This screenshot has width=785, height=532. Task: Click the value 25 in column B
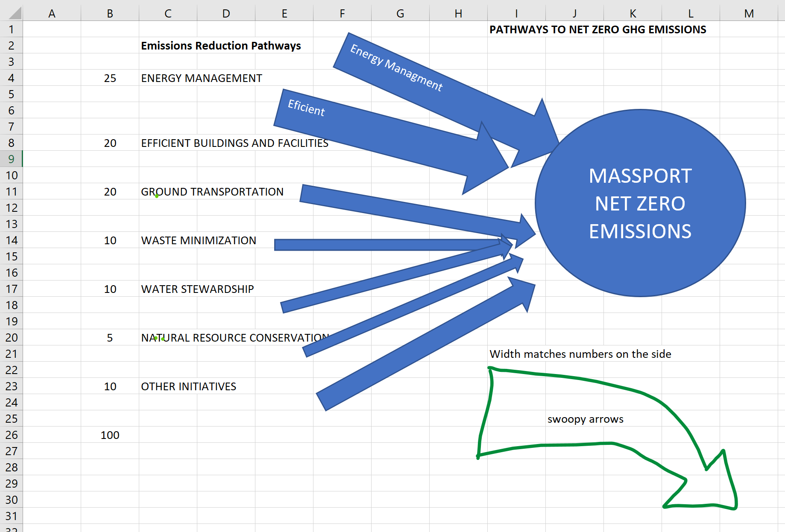[110, 78]
